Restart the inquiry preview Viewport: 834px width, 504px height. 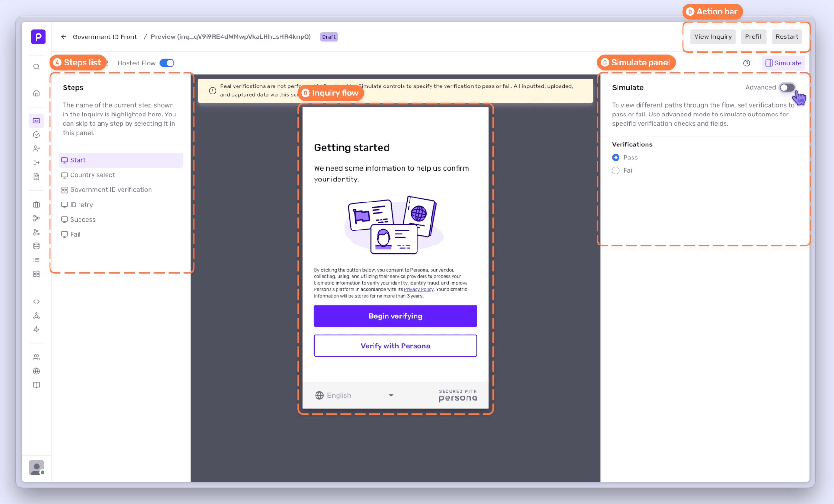pos(787,37)
